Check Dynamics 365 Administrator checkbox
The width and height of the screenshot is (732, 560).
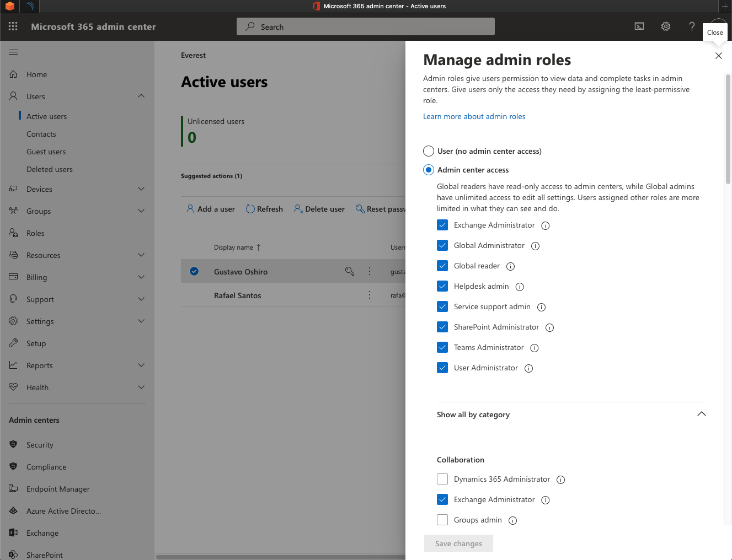coord(442,479)
